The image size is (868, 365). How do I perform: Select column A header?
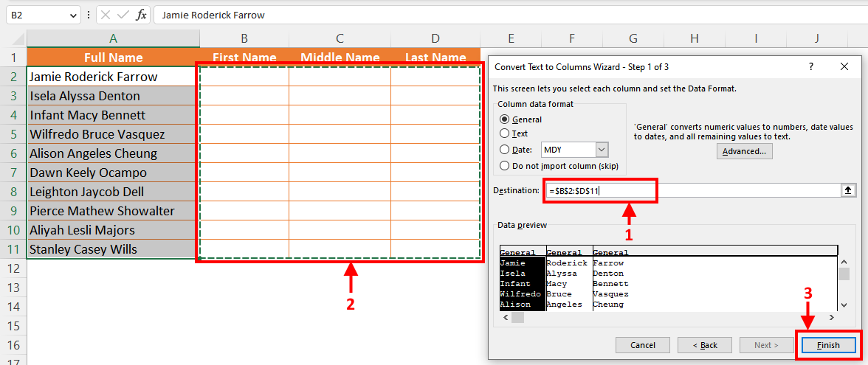click(x=113, y=38)
